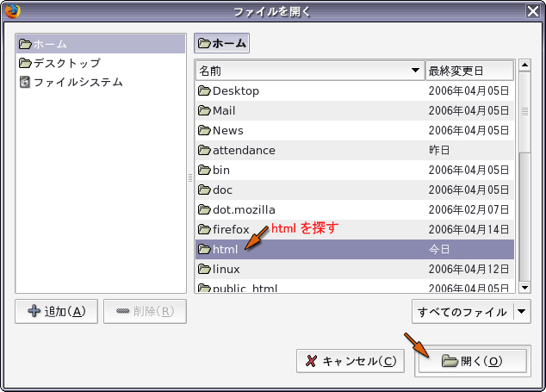Select the dot.mozilla folder name
The image size is (546, 392).
click(244, 209)
